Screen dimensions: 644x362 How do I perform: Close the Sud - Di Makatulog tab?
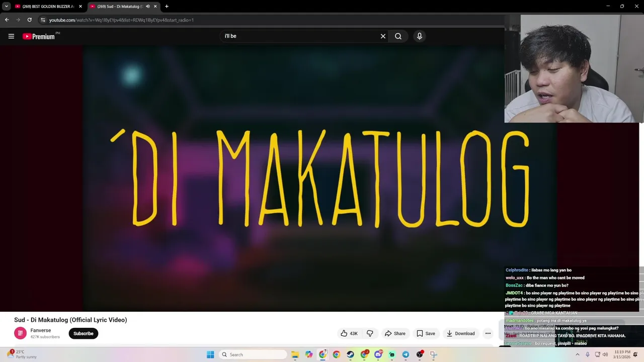(x=155, y=7)
